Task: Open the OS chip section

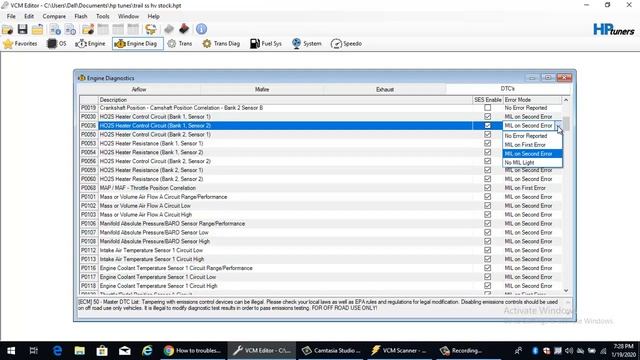Action: pyautogui.click(x=57, y=44)
